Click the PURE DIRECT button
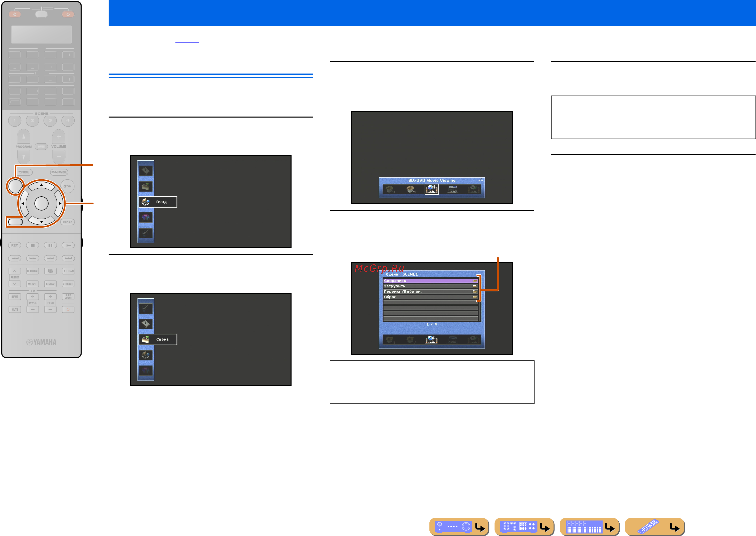756x536 pixels. pyautogui.click(x=68, y=296)
